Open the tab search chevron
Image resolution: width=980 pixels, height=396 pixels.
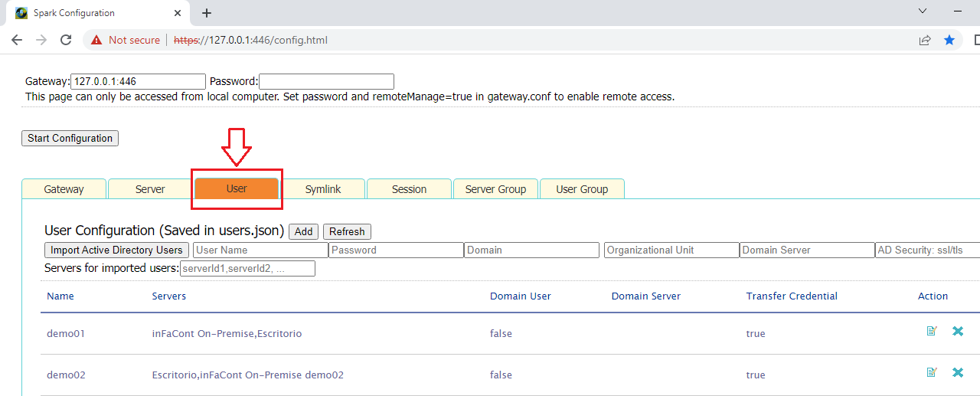pyautogui.click(x=923, y=11)
